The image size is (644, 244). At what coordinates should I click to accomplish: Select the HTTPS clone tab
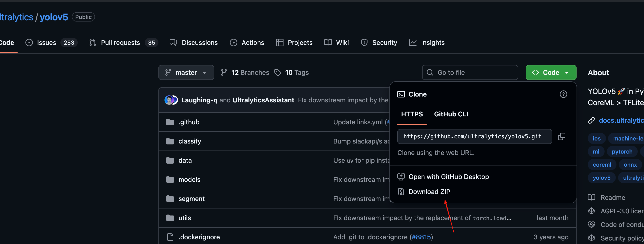click(412, 114)
